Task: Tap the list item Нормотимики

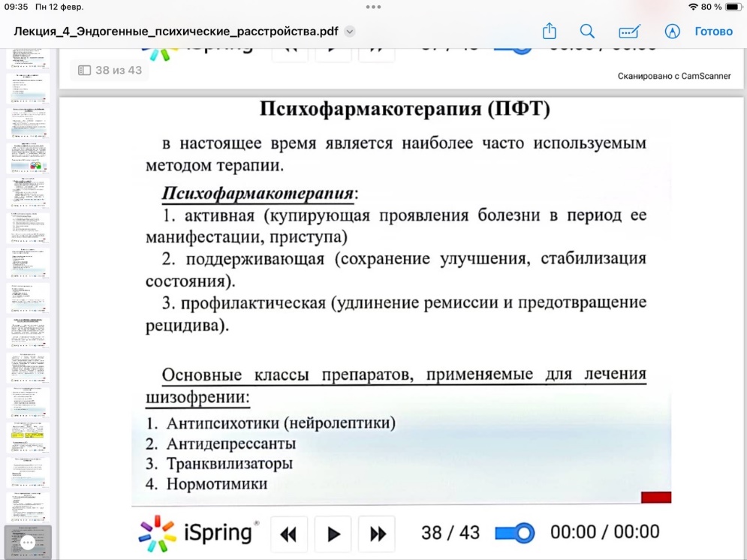Action: pos(217,484)
